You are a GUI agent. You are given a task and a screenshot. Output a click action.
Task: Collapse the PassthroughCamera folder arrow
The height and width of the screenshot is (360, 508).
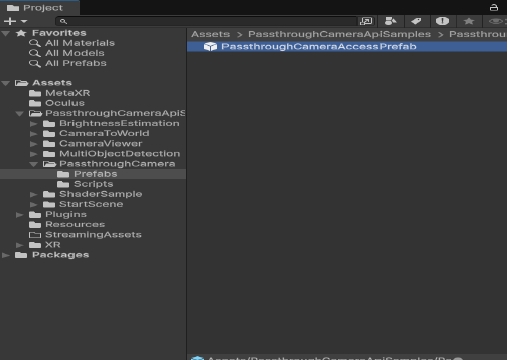pos(33,164)
